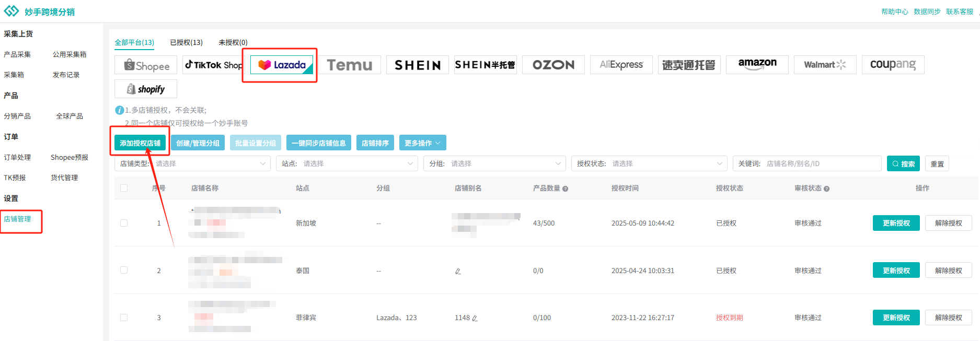Screen dimensions: 980x341
Task: Open 货代管理 in sidebar
Action: 64,178
